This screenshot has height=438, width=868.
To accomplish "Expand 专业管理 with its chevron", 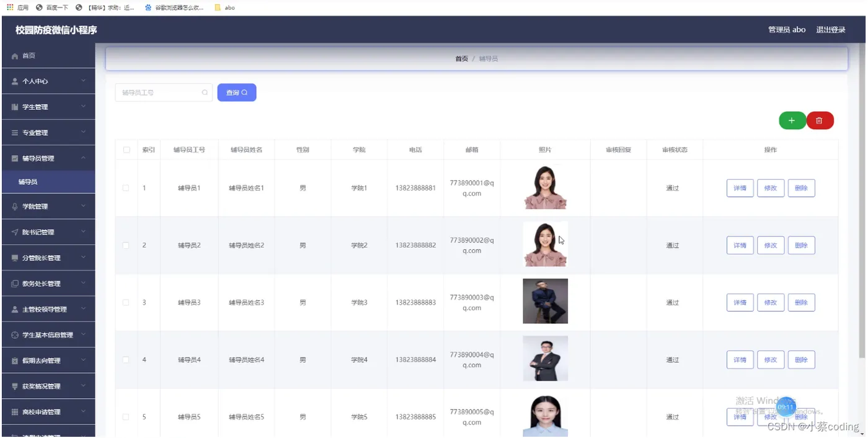I will coord(83,132).
